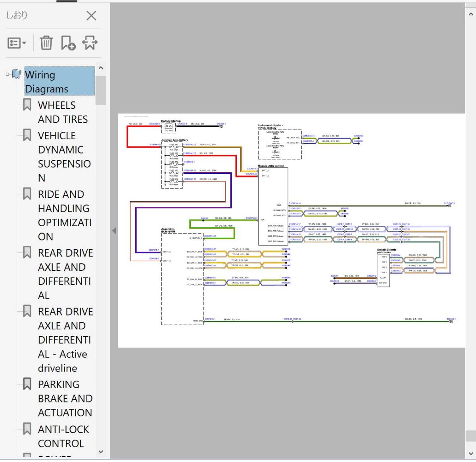Image resolution: width=476 pixels, height=462 pixels.
Task: Click the document vertical scrollbar thumb
Action: (x=471, y=435)
